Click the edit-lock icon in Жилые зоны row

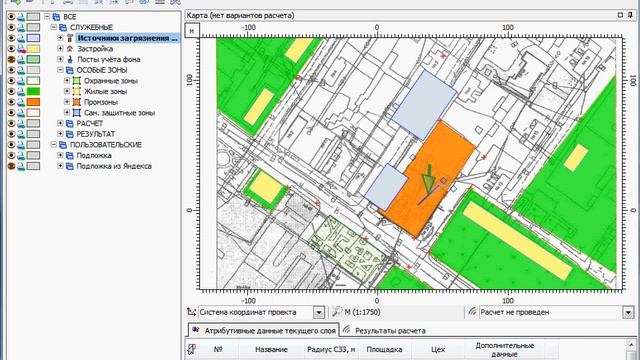pyautogui.click(x=21, y=91)
